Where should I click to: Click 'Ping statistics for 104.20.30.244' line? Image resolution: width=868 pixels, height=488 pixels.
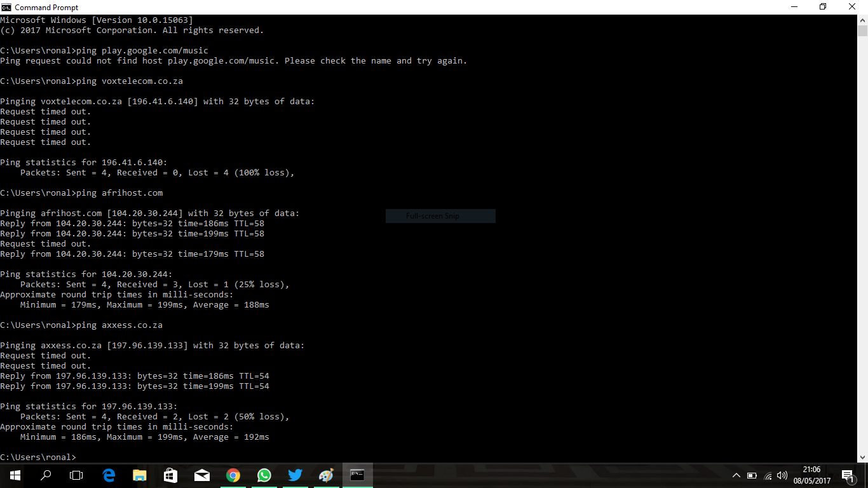coord(86,274)
